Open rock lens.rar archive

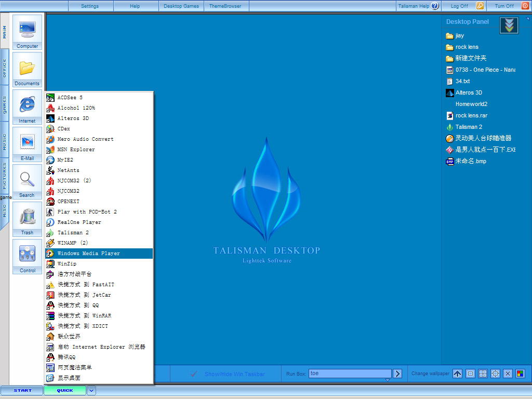(467, 115)
